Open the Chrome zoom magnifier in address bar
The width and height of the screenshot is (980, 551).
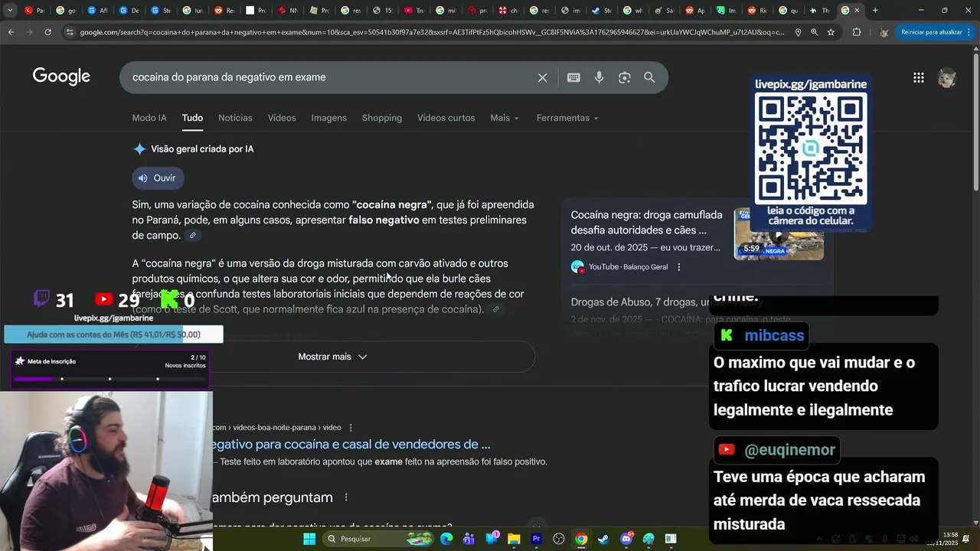(x=815, y=32)
